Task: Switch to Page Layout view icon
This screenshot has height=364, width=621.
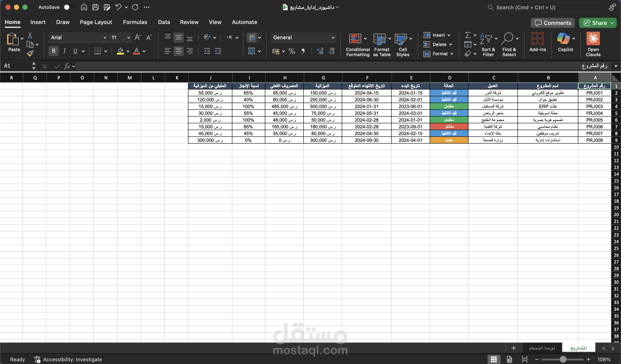Action: tap(509, 359)
